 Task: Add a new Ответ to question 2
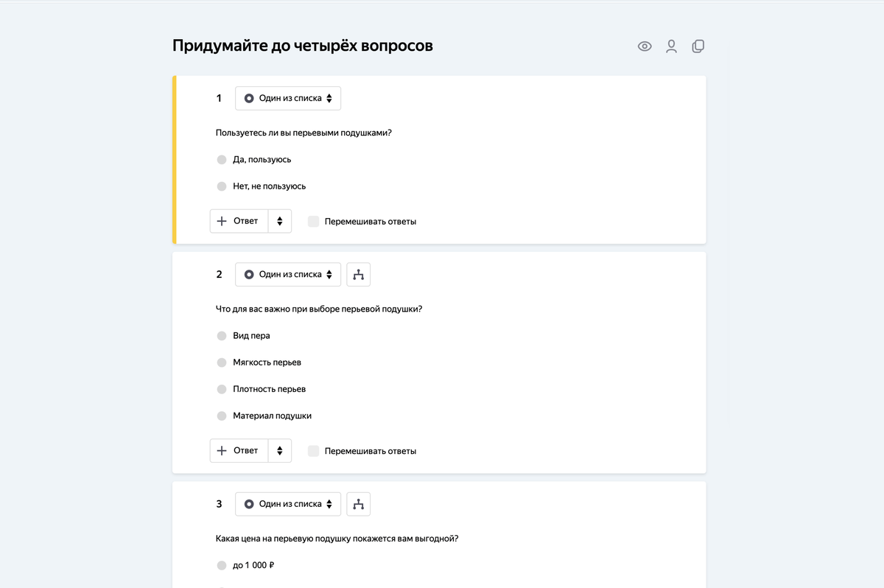239,450
